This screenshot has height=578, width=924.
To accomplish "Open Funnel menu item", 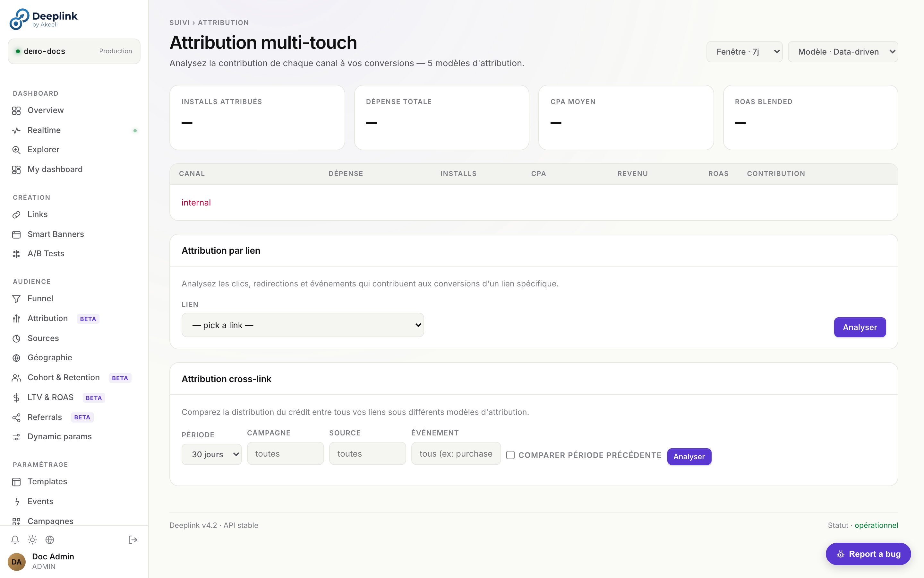I will [x=74, y=299].
